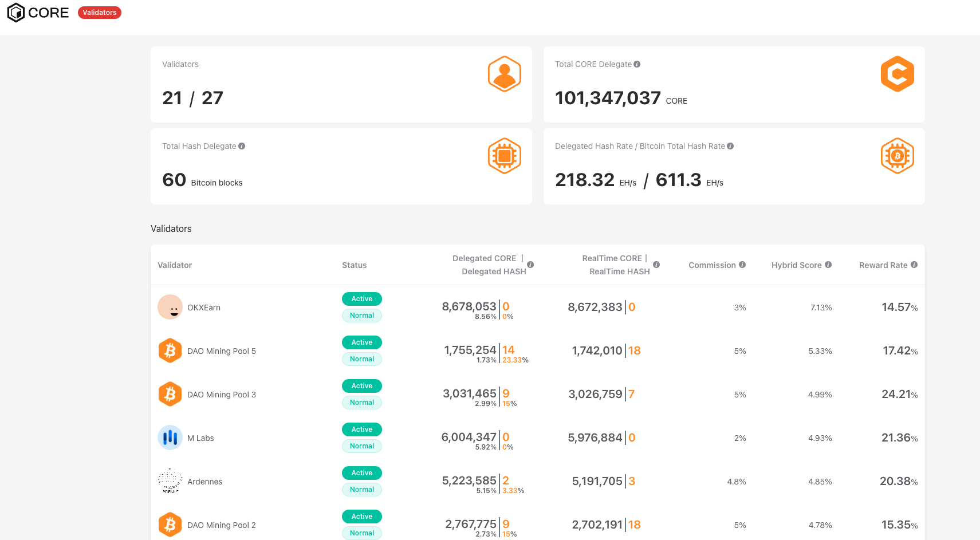Click Active status badge for OKXEarn
Screen dimensions: 980x540
[x=362, y=299]
